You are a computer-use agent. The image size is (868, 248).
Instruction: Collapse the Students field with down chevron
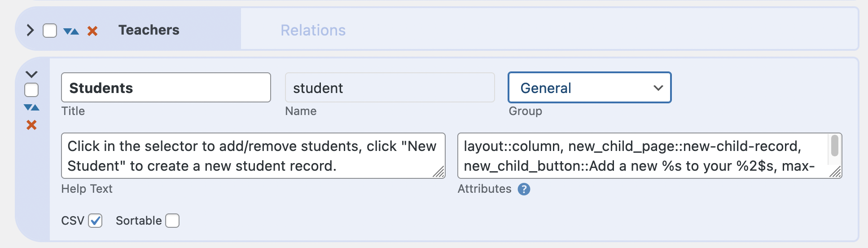click(31, 74)
